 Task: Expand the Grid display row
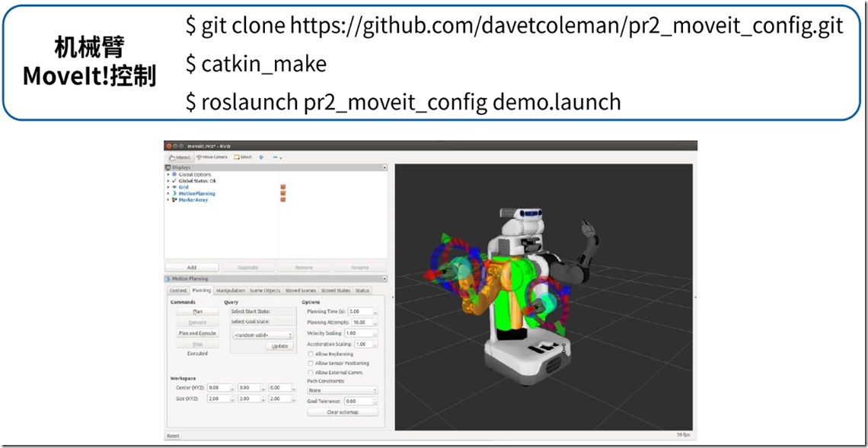tap(168, 188)
